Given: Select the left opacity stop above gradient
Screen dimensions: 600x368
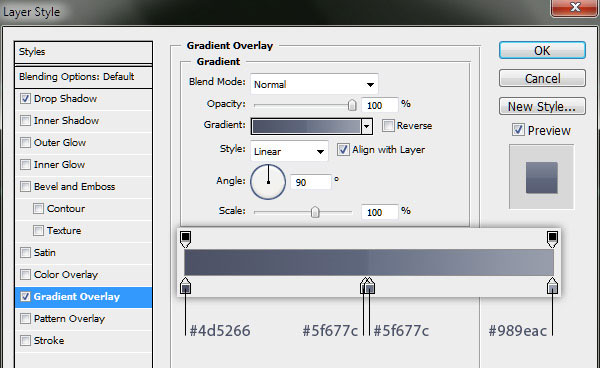Looking at the screenshot, I should (x=186, y=239).
